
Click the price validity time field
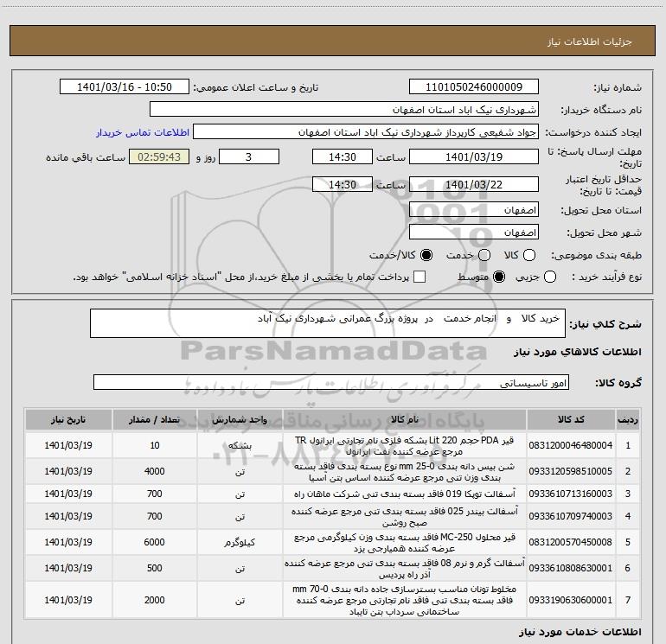pos(343,184)
